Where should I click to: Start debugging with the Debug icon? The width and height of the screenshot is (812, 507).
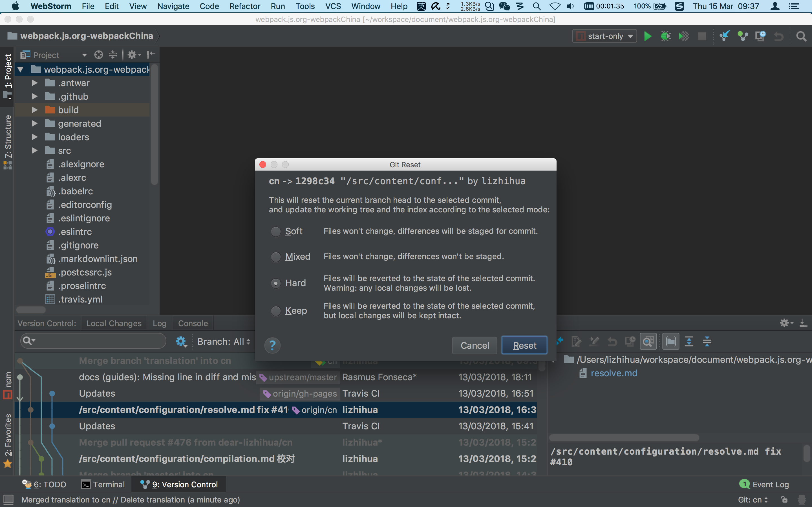click(x=666, y=36)
